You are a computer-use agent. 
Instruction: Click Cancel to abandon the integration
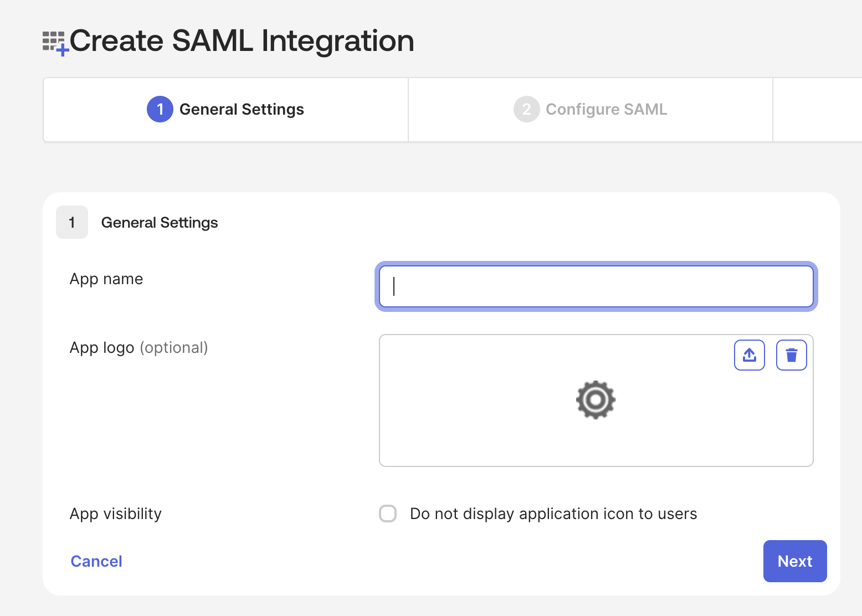96,561
